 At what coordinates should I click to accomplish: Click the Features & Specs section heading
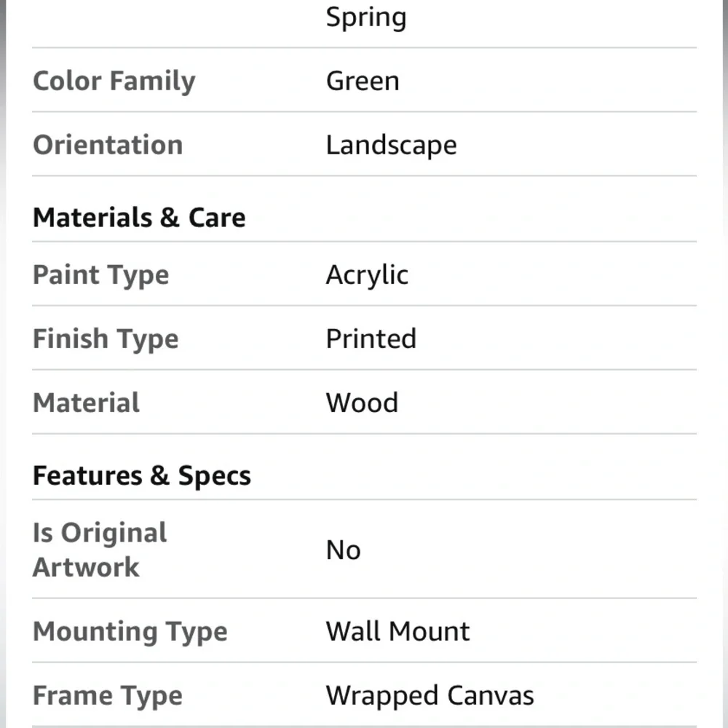coord(142,476)
